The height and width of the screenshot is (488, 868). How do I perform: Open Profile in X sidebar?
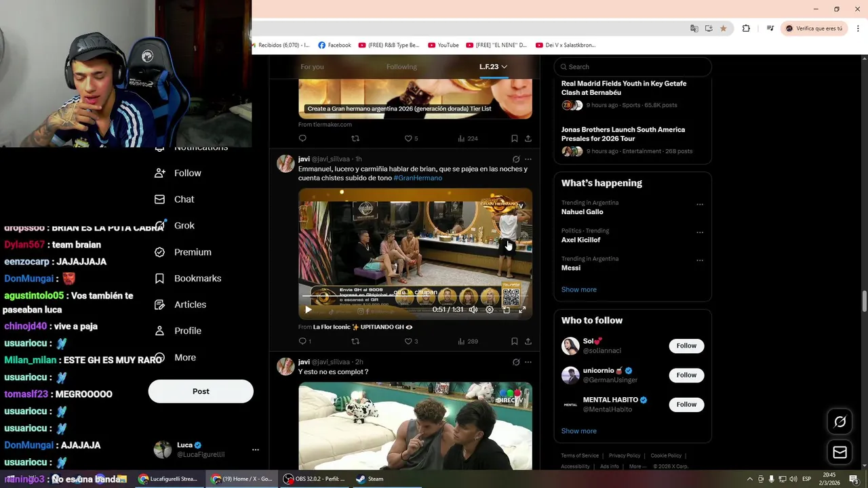coord(178,331)
